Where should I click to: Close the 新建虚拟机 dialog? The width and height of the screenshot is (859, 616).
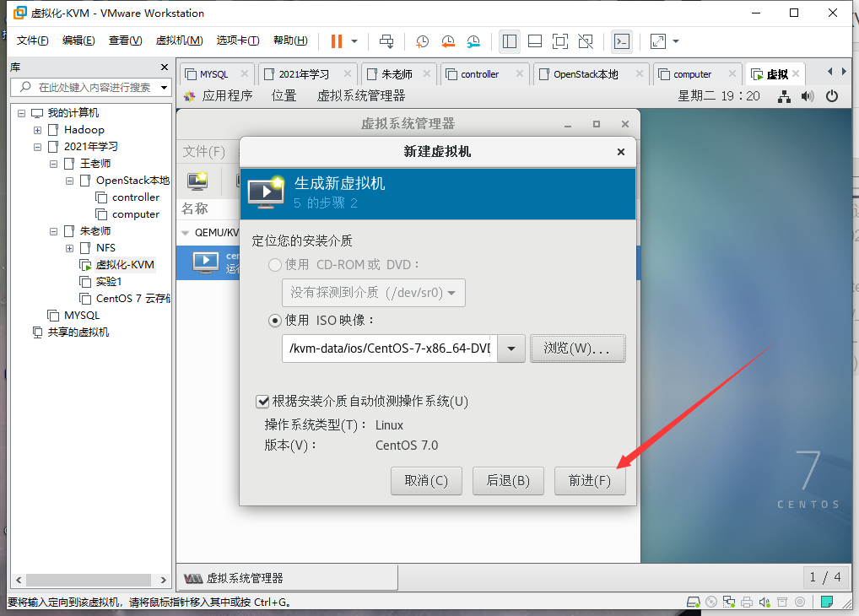(x=621, y=152)
